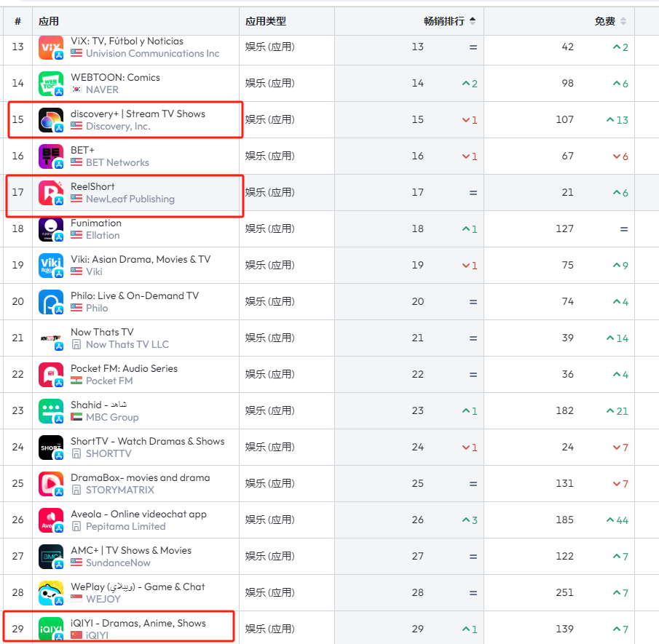Open BET Networks publisher link
This screenshot has width=659, height=644.
pyautogui.click(x=117, y=162)
